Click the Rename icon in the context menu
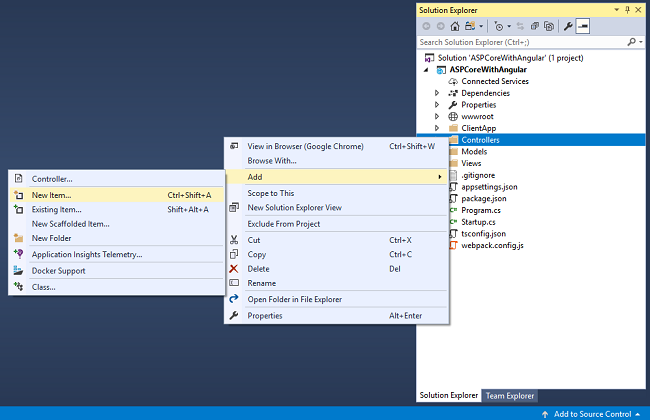This screenshot has width=650, height=420. coord(234,283)
